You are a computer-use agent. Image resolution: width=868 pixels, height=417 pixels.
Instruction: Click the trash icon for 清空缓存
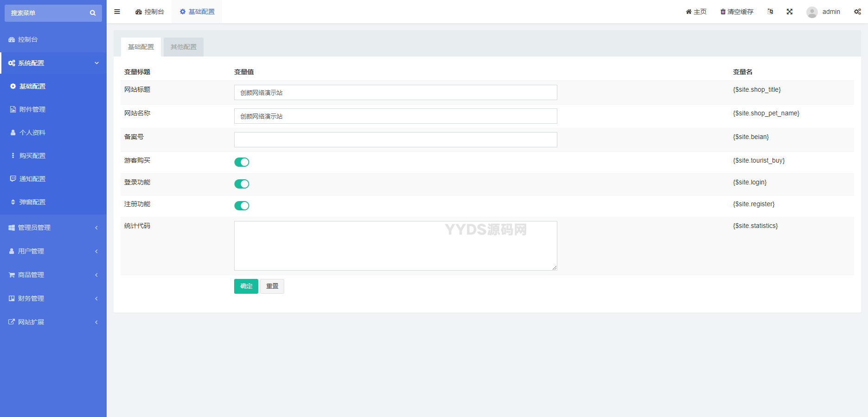click(x=722, y=12)
